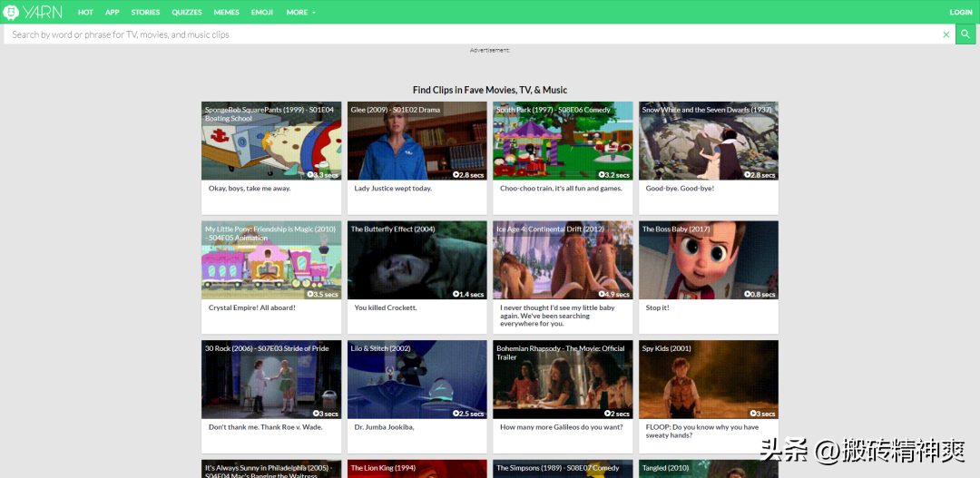The width and height of the screenshot is (980, 478).
Task: Play icon beside 4.9 secs on Ice Age clip
Action: click(602, 294)
